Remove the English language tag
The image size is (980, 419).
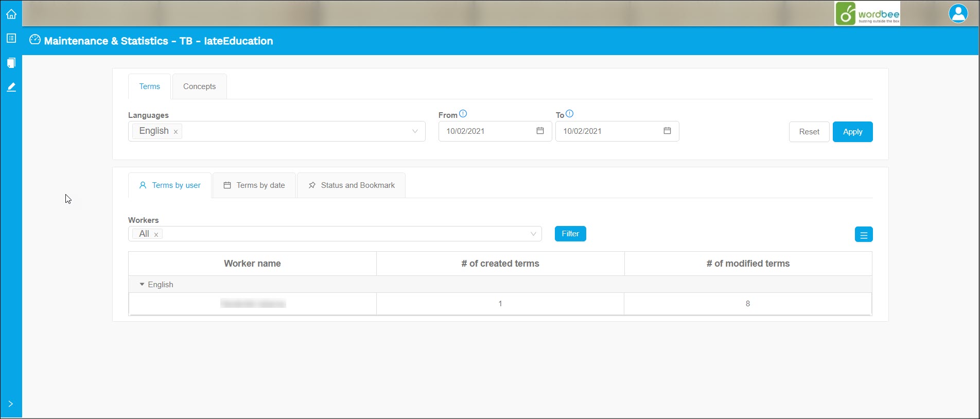(176, 132)
